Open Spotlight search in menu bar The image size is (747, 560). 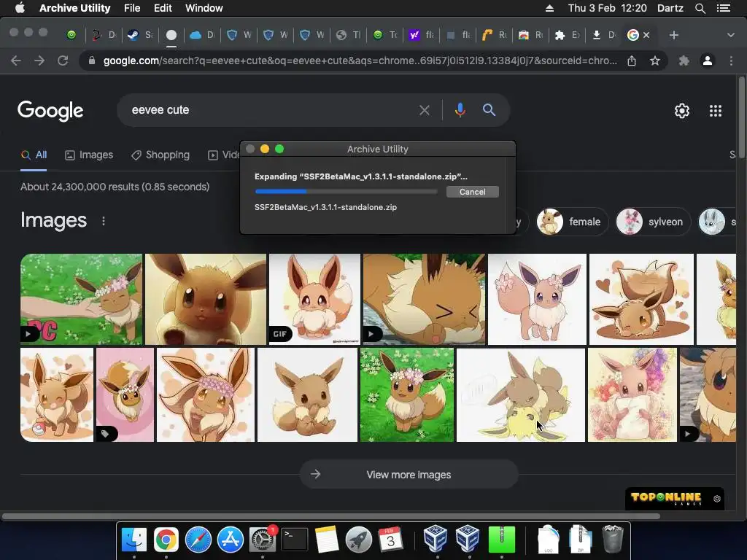tap(700, 8)
